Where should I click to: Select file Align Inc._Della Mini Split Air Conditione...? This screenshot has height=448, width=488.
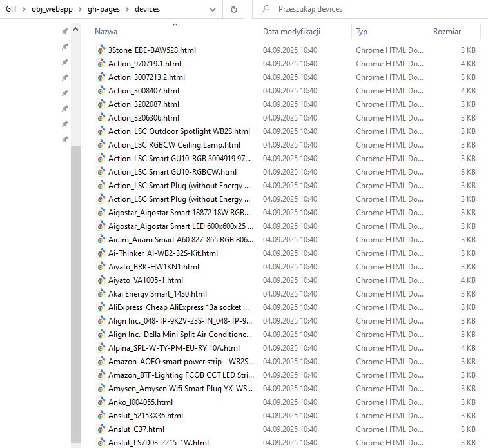pos(180,335)
